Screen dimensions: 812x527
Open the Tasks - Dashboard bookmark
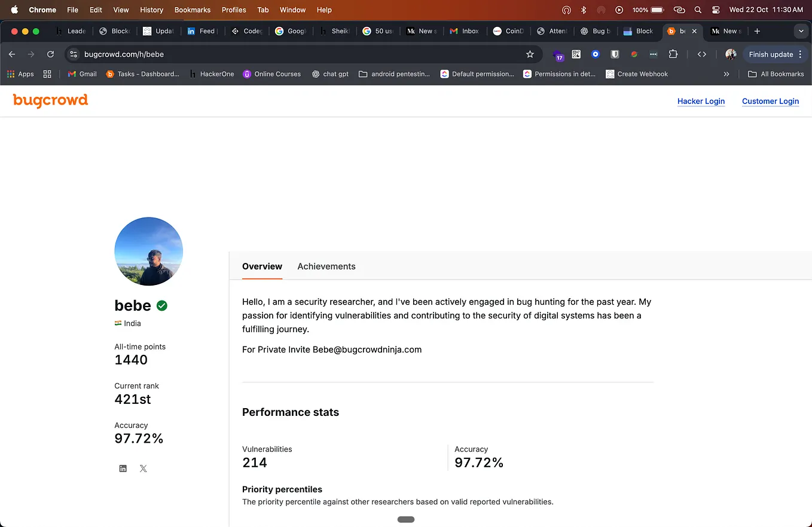coord(142,74)
